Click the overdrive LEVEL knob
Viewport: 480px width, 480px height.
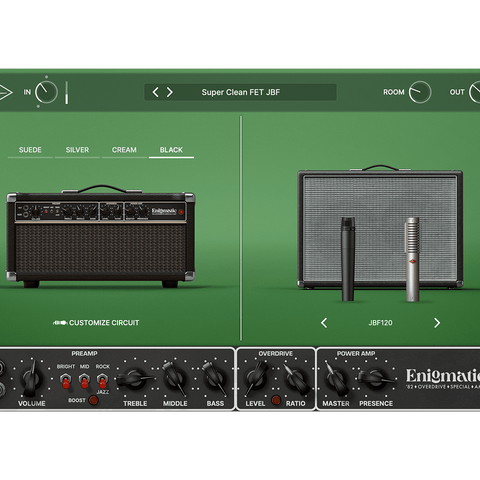click(256, 379)
